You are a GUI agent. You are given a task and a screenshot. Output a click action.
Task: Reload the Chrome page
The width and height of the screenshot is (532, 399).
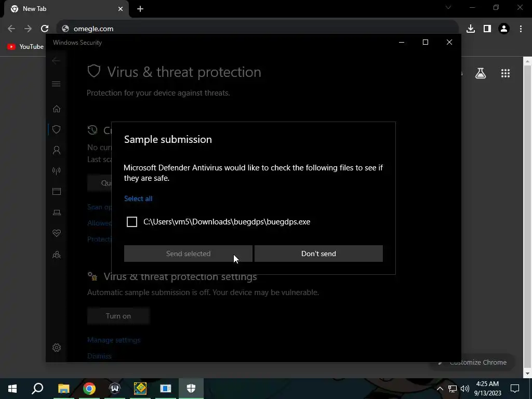click(45, 29)
